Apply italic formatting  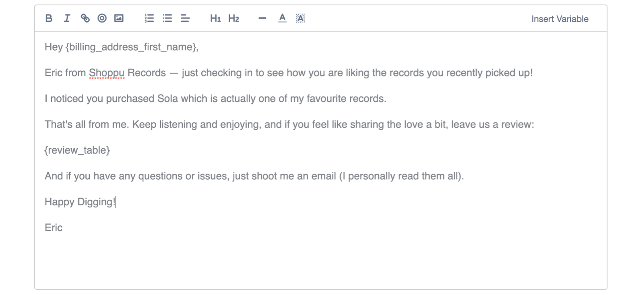[x=67, y=18]
